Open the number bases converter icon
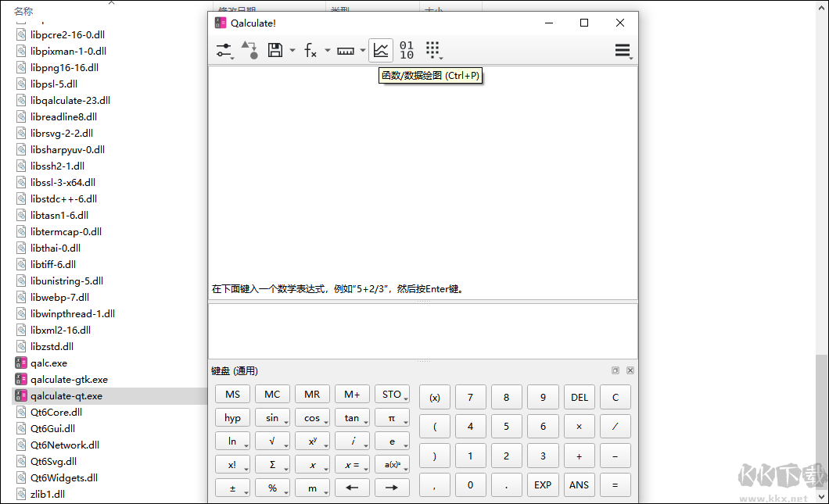 coord(407,50)
